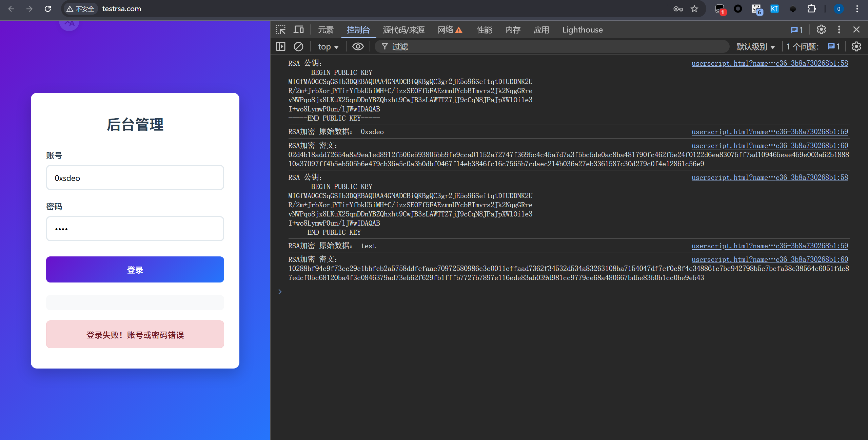Open DevTools settings gear icon
This screenshot has width=868, height=440.
[x=821, y=30]
